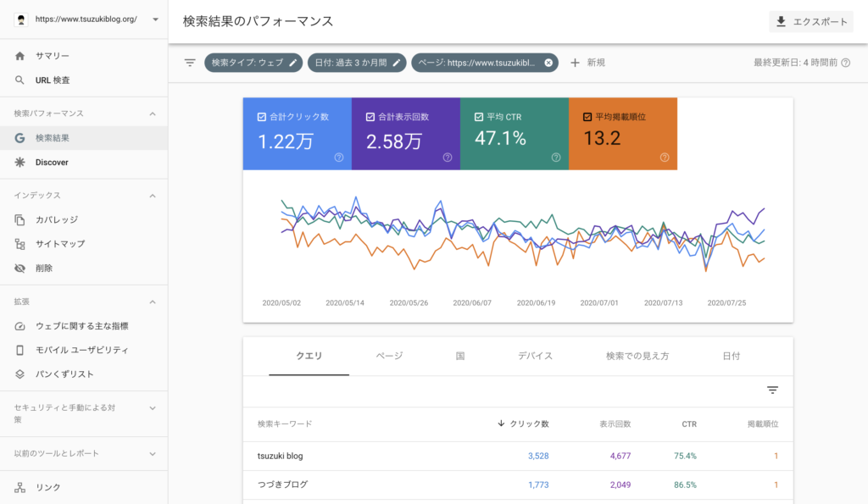Screen dimensions: 868x504
Task: Click the カバレッジ pages icon
Action: coord(20,219)
